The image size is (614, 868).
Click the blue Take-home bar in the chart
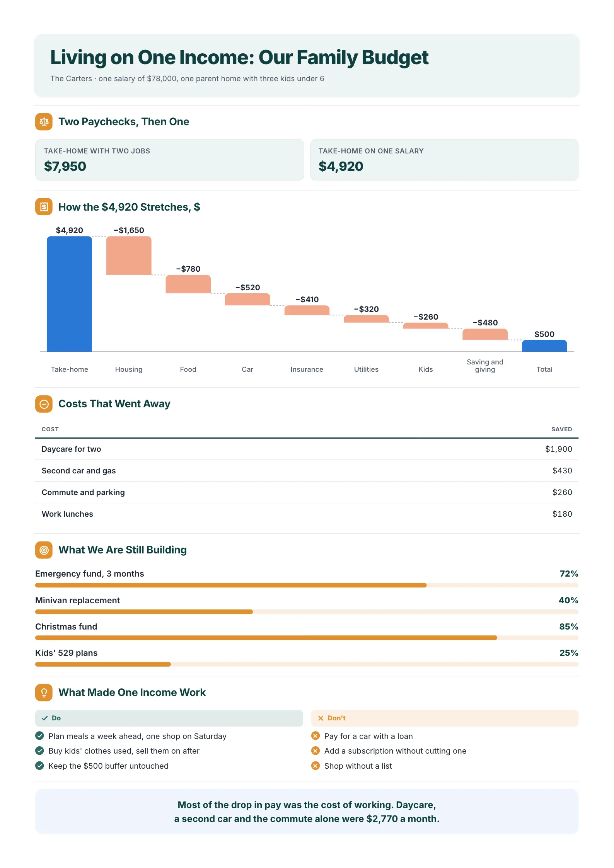[x=70, y=294]
